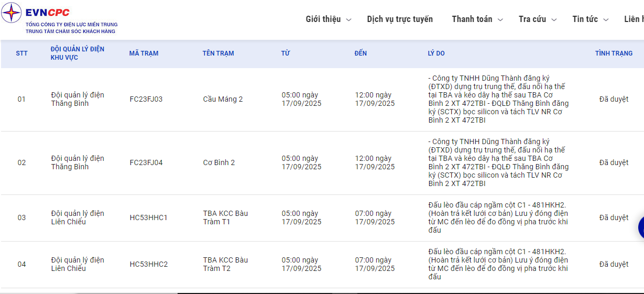Open the Liên hệ menu item

click(x=634, y=19)
